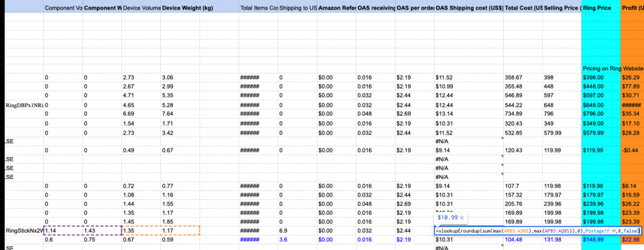This screenshot has height=250, width=644.
Task: Select the Amazon Refer column header
Action: pos(336,8)
